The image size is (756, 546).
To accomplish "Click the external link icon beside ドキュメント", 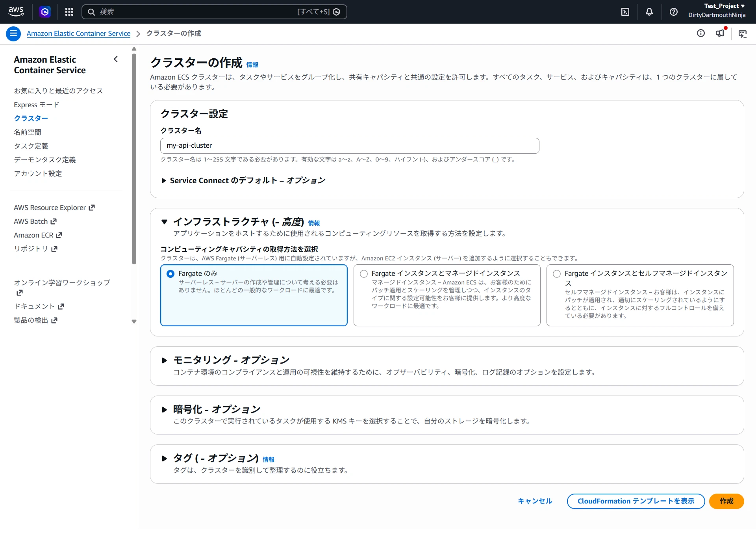I will (61, 306).
